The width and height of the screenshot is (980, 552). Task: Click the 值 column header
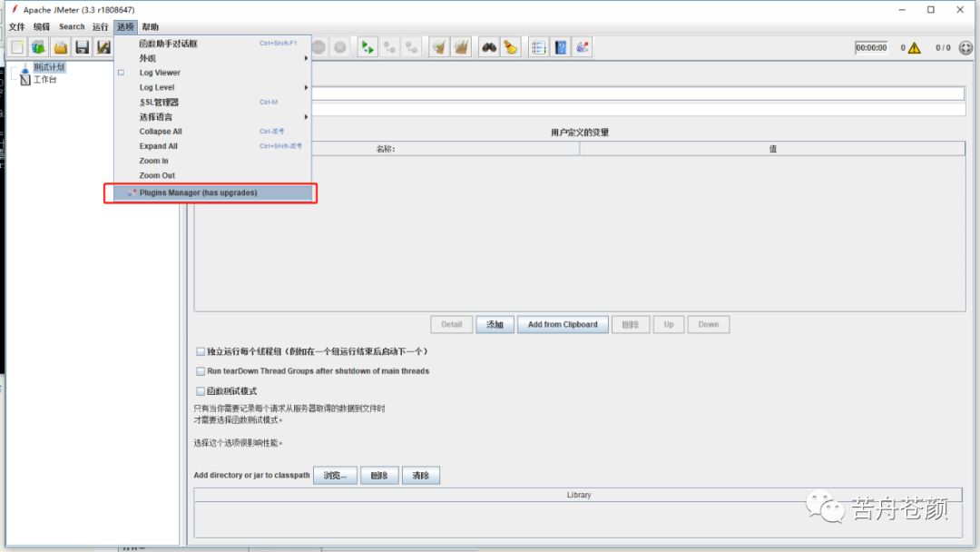click(x=772, y=149)
